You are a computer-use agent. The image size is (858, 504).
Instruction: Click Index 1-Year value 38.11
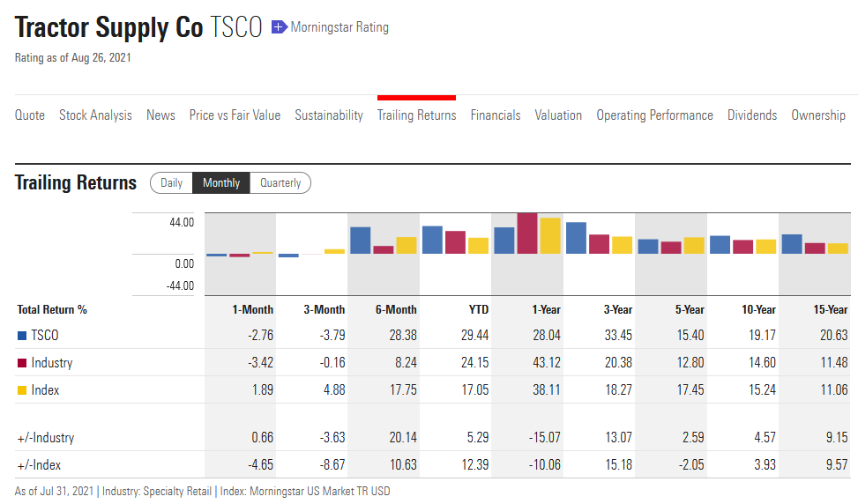(547, 389)
